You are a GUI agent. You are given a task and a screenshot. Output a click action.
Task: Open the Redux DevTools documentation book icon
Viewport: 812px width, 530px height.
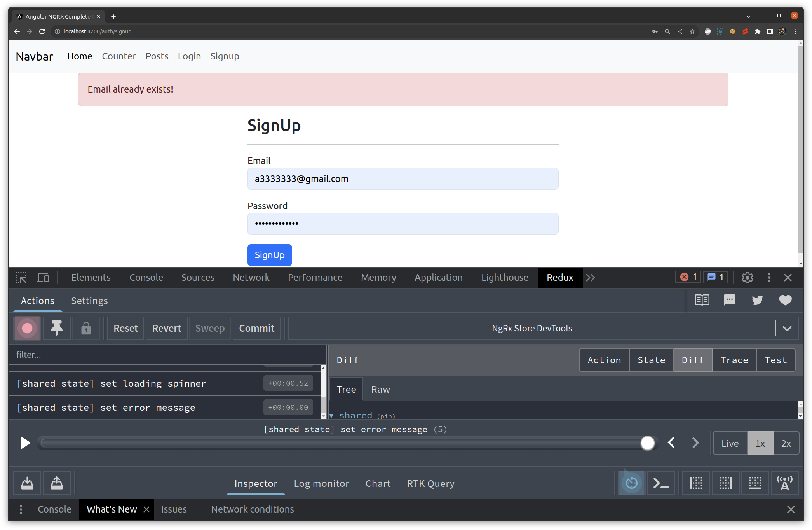click(x=702, y=300)
